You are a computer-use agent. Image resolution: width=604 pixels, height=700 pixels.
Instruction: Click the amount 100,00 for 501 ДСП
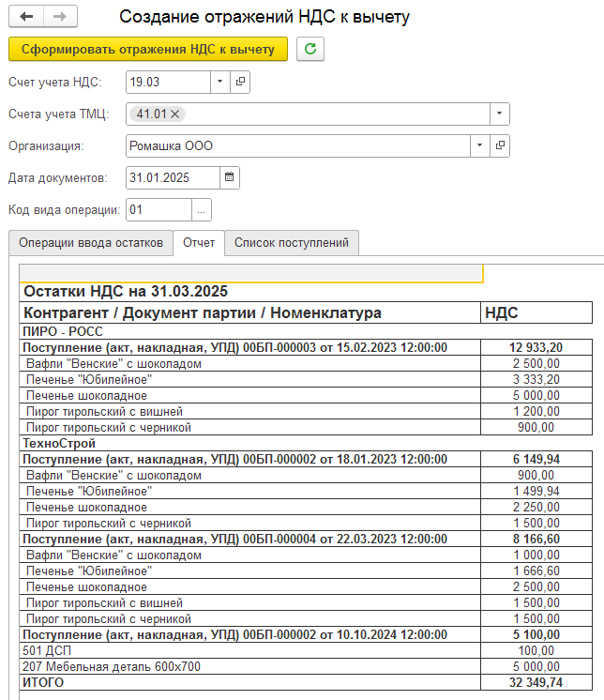pos(536,650)
